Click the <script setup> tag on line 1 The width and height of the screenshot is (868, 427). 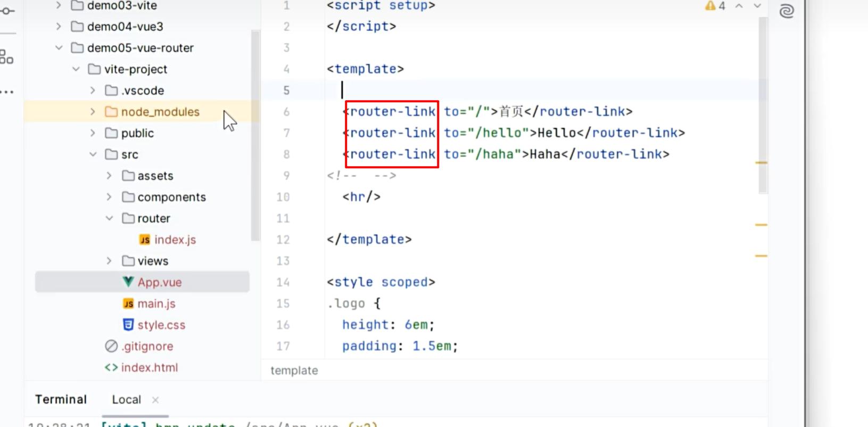[x=381, y=6]
